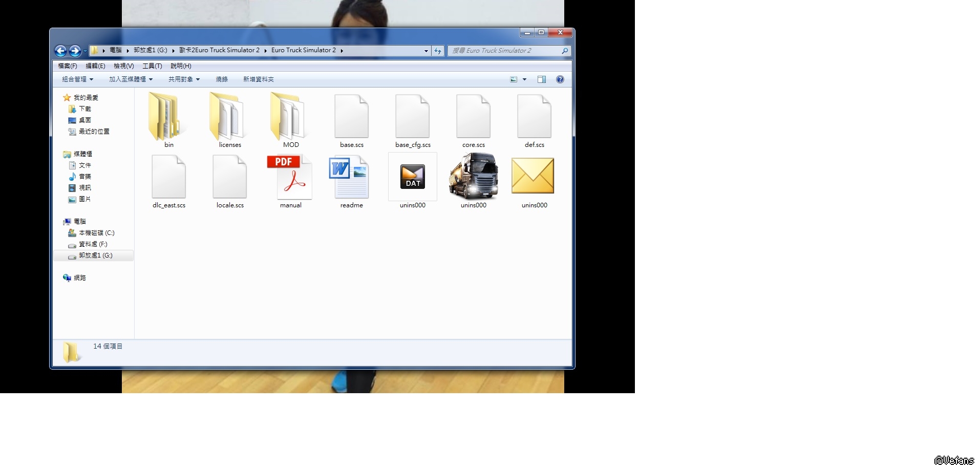This screenshot has height=471, width=980.
Task: Open the 共用對象 dropdown menu
Action: pos(184,79)
